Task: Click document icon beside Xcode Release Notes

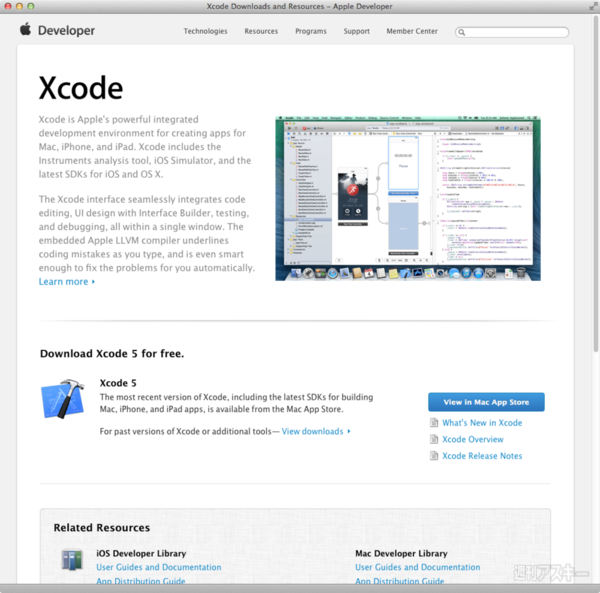Action: pos(434,456)
